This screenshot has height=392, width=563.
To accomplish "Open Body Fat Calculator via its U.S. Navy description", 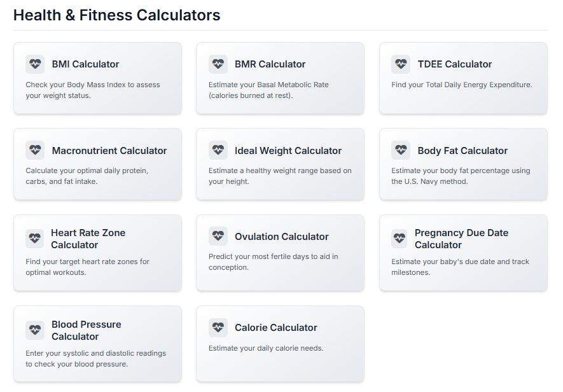I will coord(460,176).
